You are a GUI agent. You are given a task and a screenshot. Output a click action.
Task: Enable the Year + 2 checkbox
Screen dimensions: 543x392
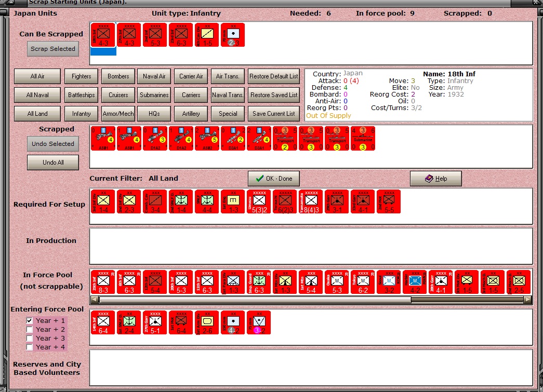tap(30, 329)
